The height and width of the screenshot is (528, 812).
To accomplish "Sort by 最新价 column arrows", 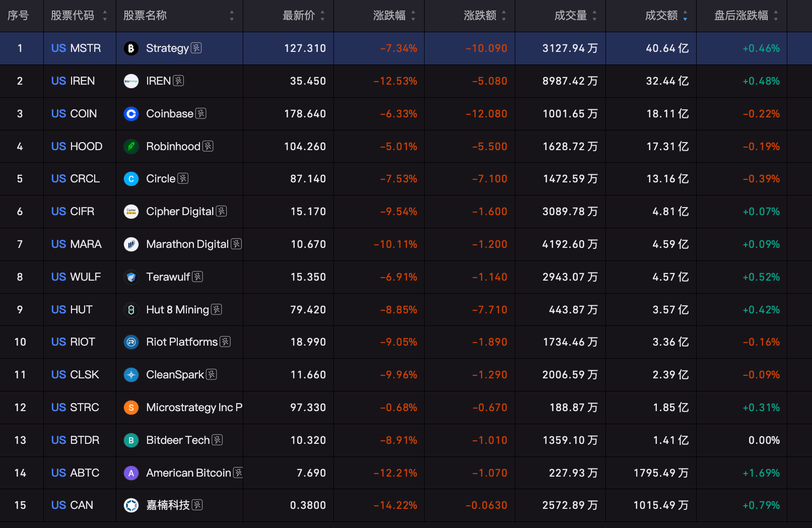I will (322, 16).
